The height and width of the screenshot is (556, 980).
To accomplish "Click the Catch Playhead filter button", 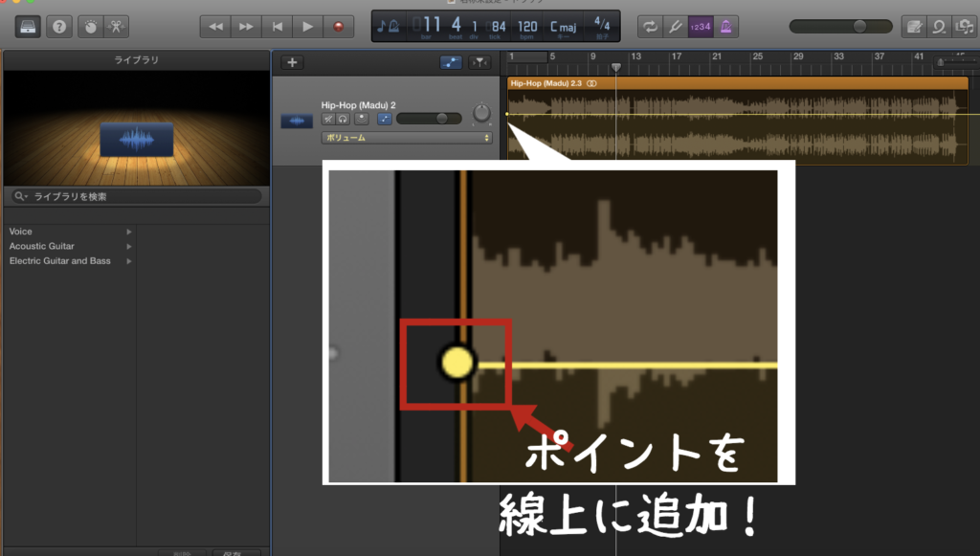I will point(479,62).
